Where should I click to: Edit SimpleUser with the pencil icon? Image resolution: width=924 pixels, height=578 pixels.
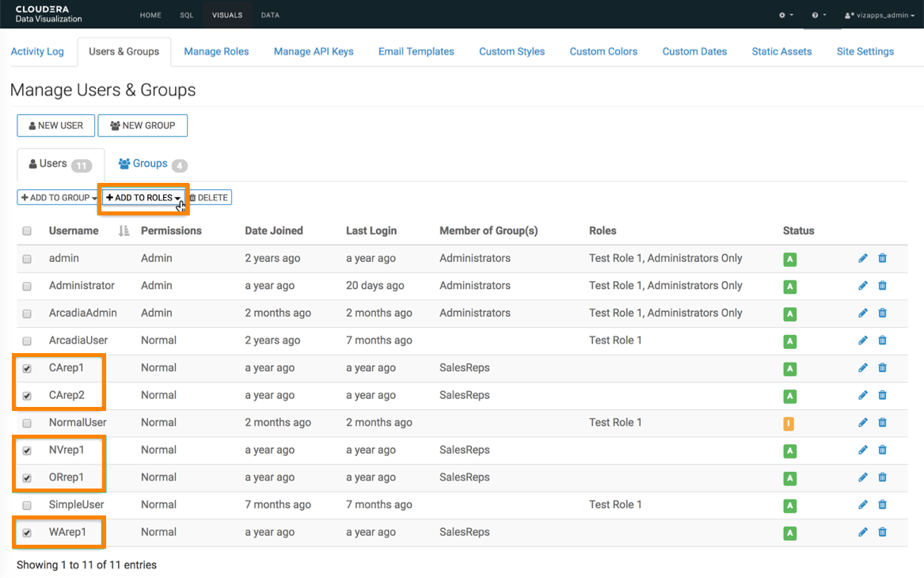(862, 504)
